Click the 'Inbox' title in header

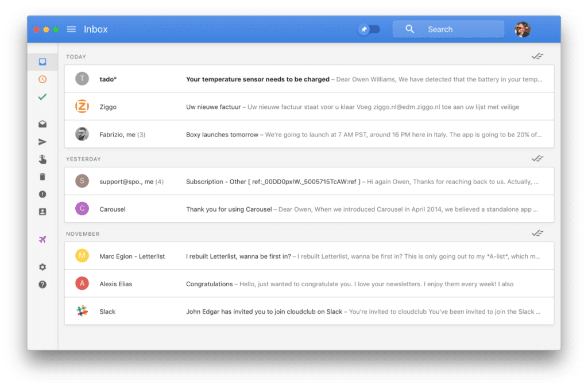96,29
